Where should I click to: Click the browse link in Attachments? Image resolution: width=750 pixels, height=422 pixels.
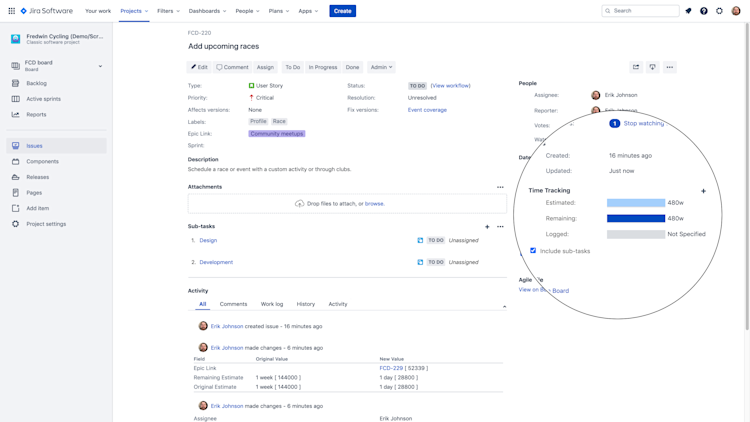coord(374,204)
